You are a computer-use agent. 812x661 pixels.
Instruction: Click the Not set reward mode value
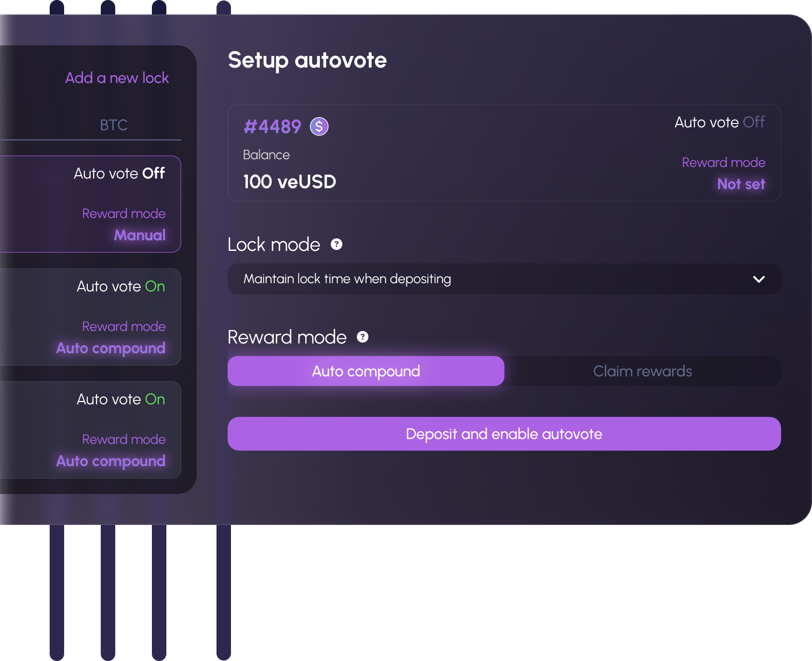pyautogui.click(x=741, y=184)
